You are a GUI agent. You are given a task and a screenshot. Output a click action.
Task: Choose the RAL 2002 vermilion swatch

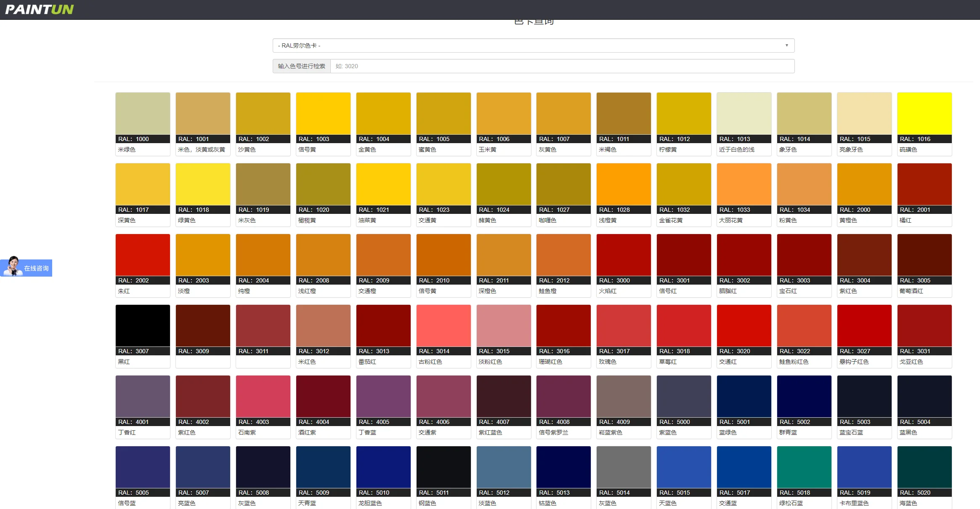click(x=143, y=255)
